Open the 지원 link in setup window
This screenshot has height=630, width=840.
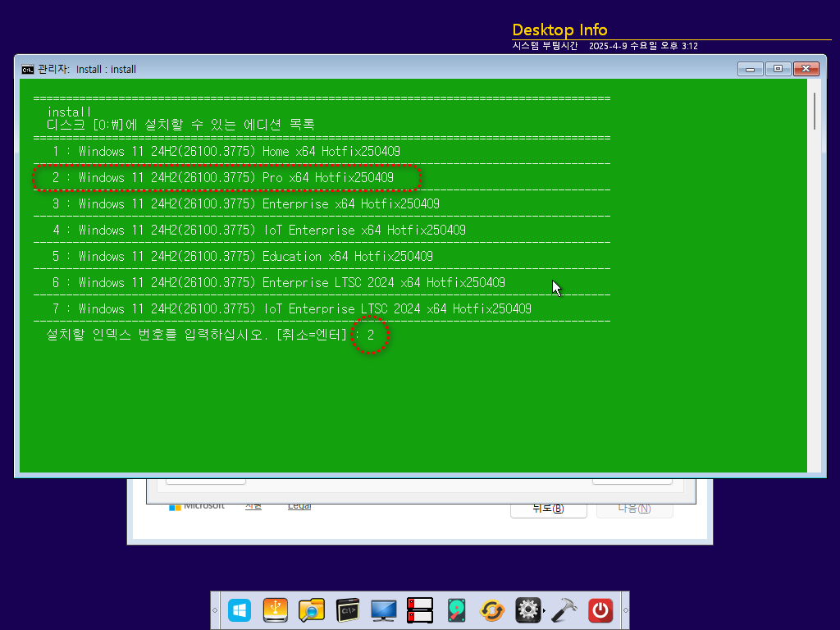click(x=253, y=505)
